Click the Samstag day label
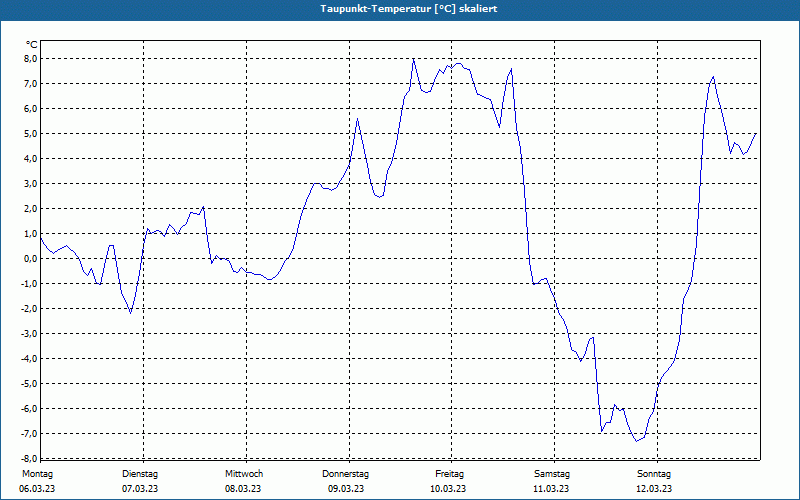The image size is (800, 500). coord(552,474)
